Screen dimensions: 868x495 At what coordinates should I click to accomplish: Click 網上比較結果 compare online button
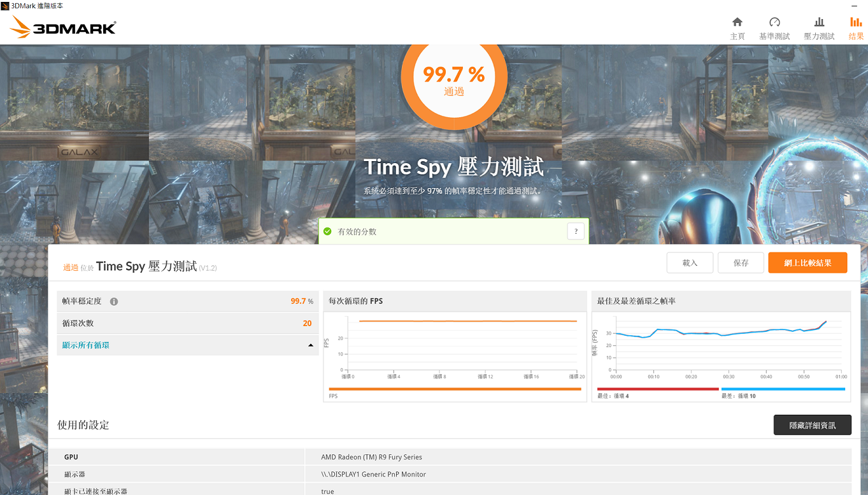808,262
